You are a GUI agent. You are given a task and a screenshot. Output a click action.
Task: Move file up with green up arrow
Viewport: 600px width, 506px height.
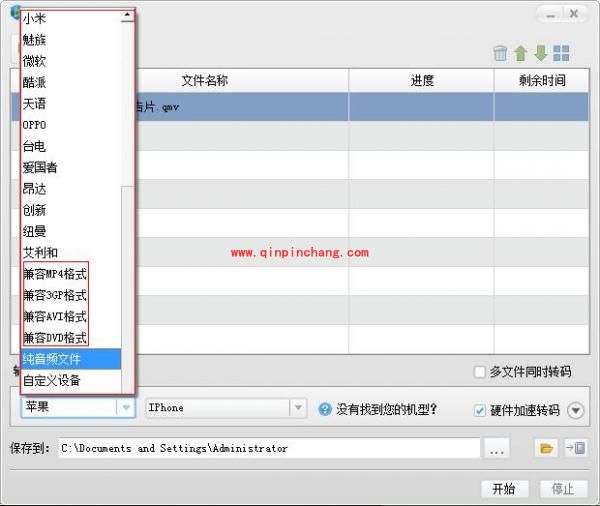pyautogui.click(x=520, y=53)
